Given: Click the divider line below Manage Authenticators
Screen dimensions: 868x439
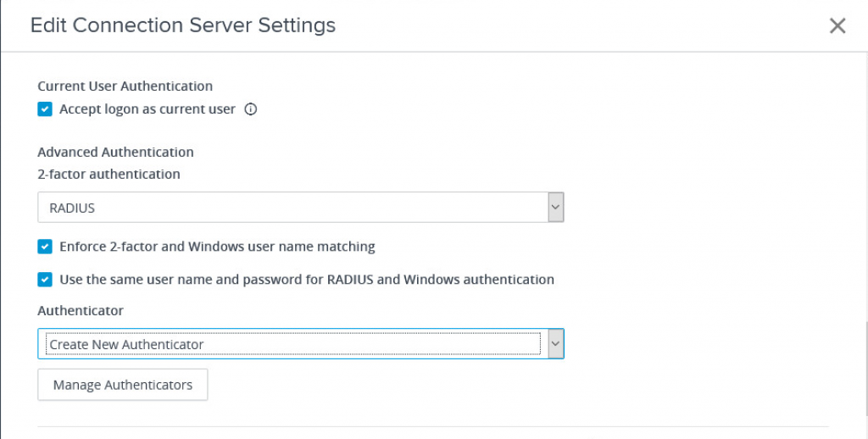Looking at the screenshot, I should [x=432, y=426].
